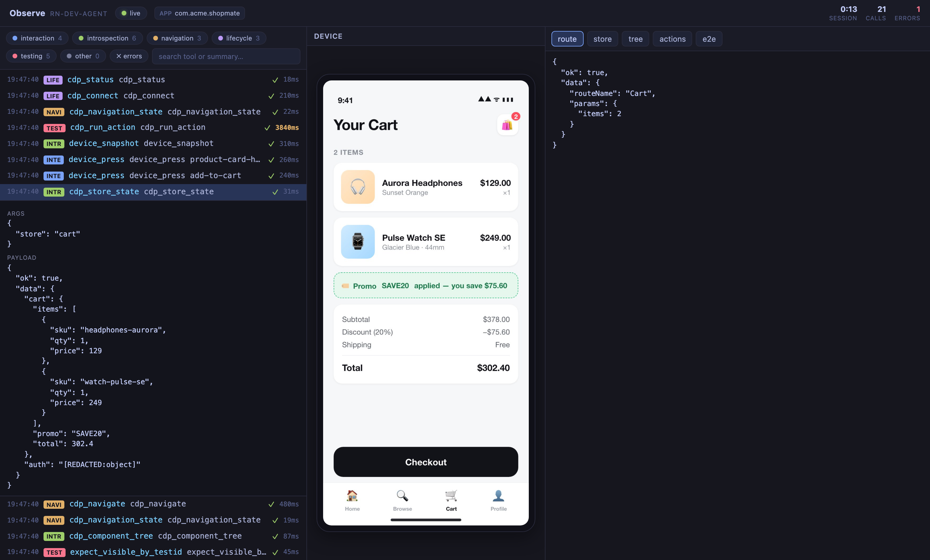The height and width of the screenshot is (560, 930).
Task: Click the promo tag icon in SAVE20 banner
Action: (345, 286)
